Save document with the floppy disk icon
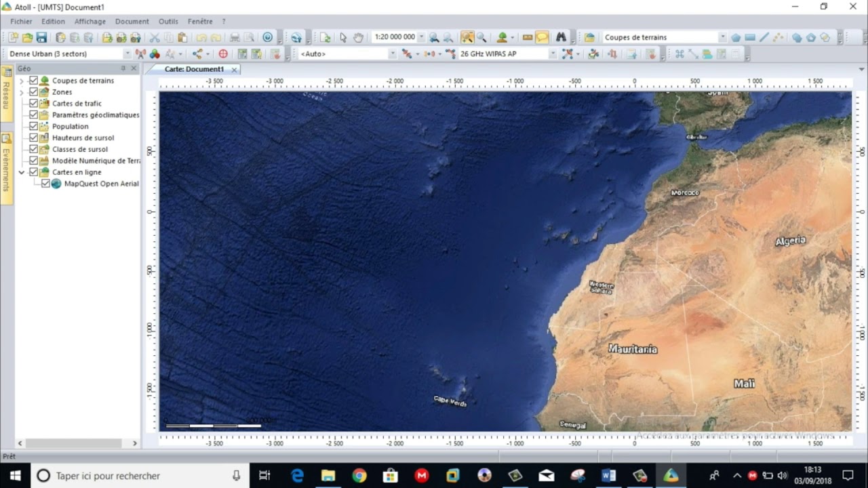868x488 pixels. pyautogui.click(x=41, y=37)
